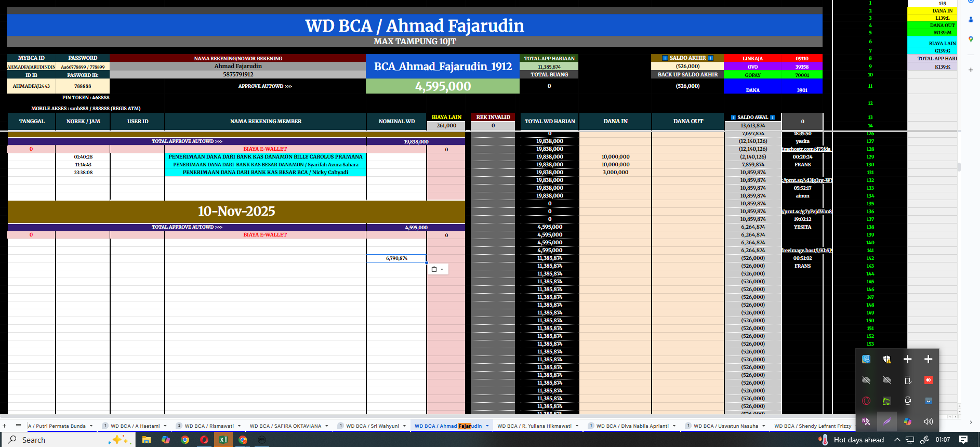The image size is (980, 447).
Task: Open Copilot icon in the tray popup
Action: (x=908, y=422)
